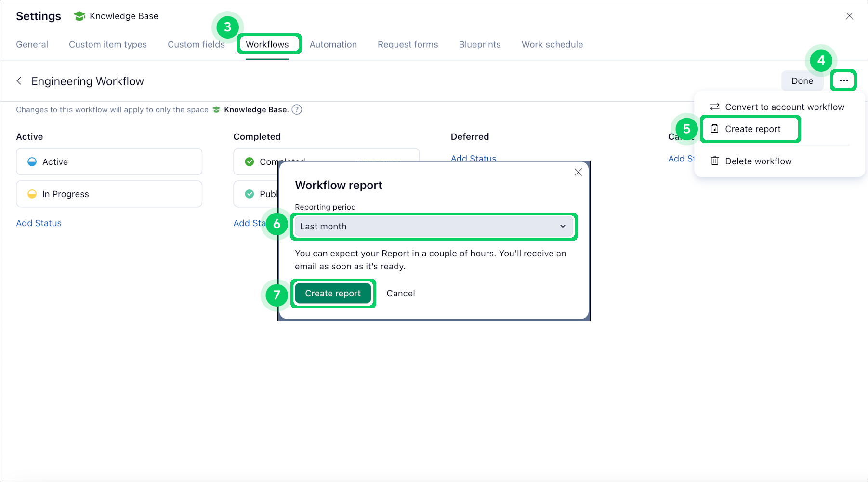The width and height of the screenshot is (868, 482).
Task: Dismiss the Workflow report dialog with its X
Action: tap(578, 172)
